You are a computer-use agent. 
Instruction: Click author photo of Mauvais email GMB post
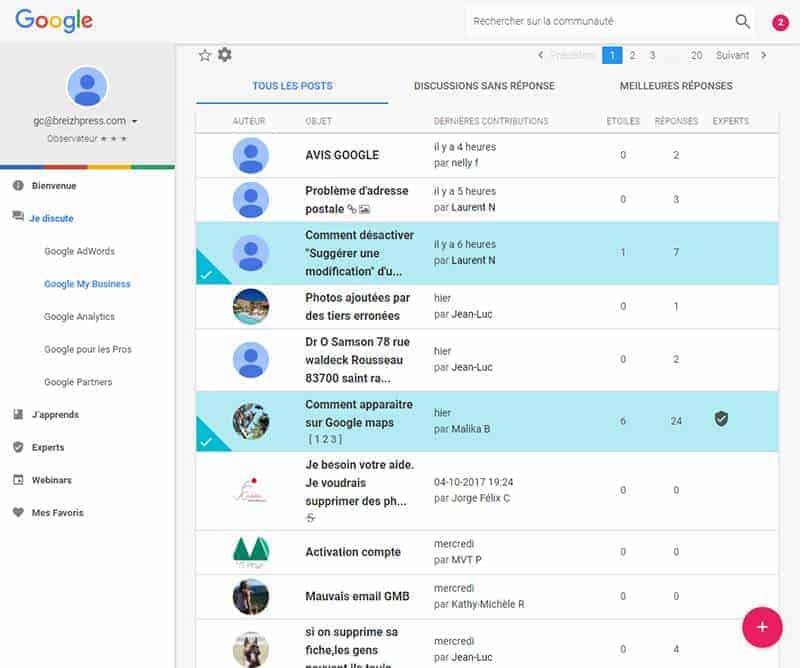click(x=251, y=596)
